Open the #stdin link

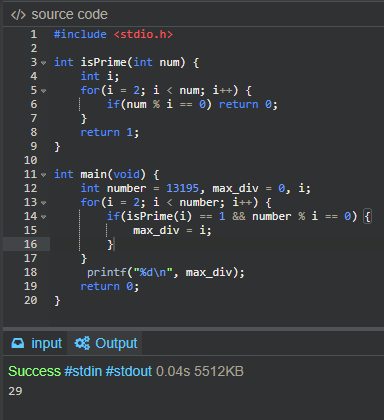[83, 371]
